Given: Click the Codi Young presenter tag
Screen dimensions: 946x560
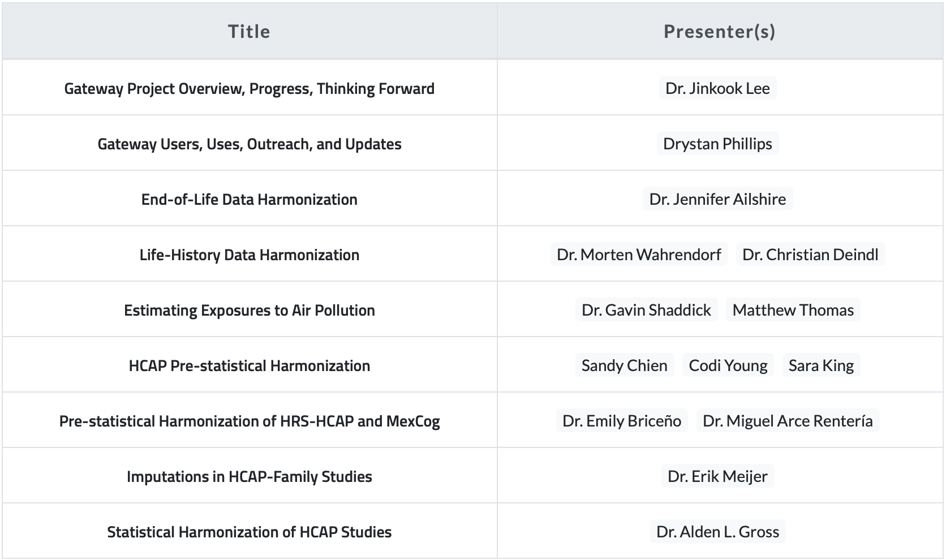Looking at the screenshot, I should point(728,365).
